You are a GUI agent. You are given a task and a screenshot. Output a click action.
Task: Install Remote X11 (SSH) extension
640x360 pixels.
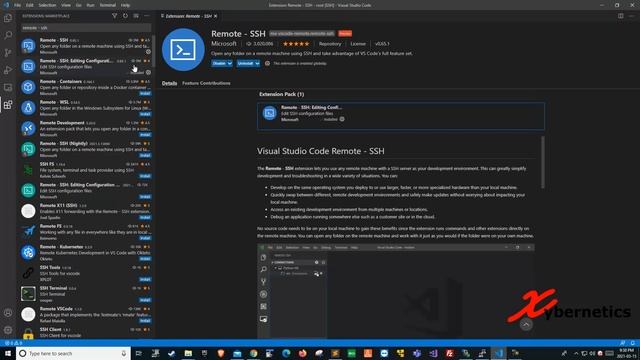[145, 218]
